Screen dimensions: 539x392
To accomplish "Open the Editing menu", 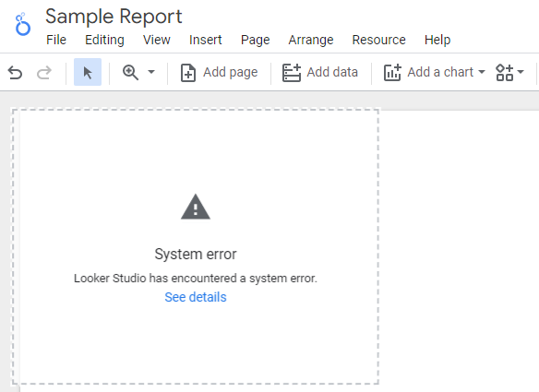I will pyautogui.click(x=104, y=41).
